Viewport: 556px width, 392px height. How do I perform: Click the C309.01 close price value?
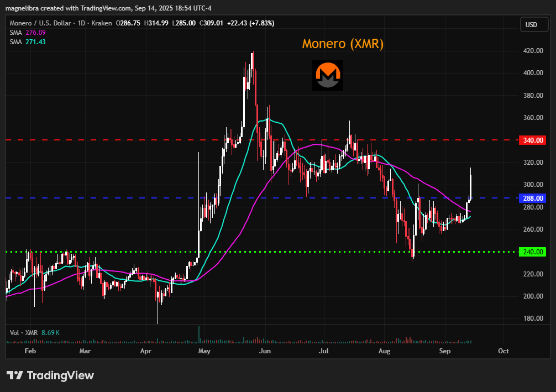coord(211,23)
